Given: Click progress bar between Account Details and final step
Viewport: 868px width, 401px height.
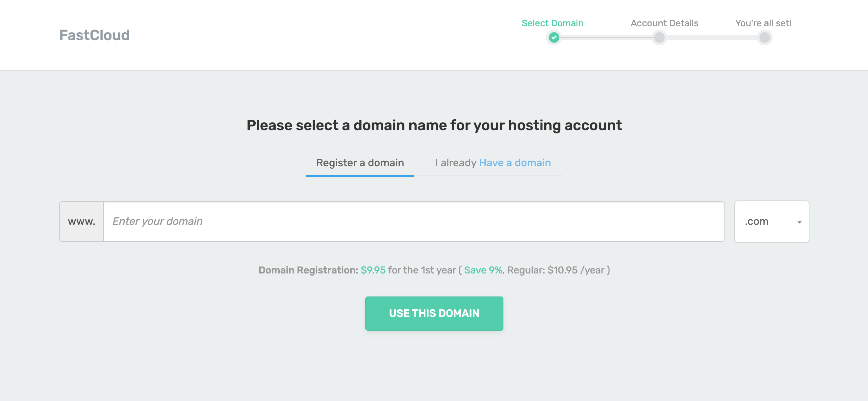Looking at the screenshot, I should [x=712, y=37].
